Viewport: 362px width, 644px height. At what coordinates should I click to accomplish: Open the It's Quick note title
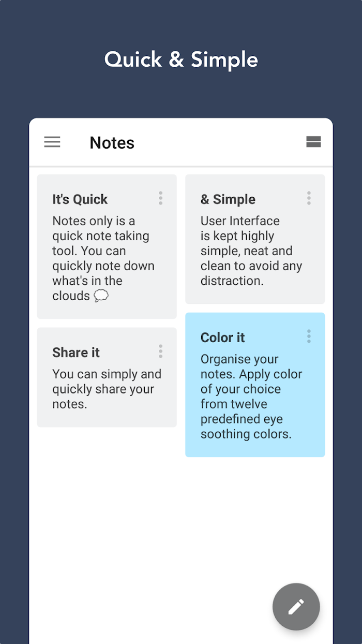coord(80,199)
